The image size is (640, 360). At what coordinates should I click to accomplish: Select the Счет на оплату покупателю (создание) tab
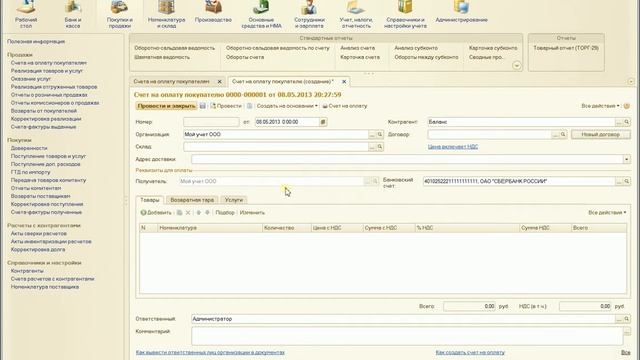pos(282,82)
